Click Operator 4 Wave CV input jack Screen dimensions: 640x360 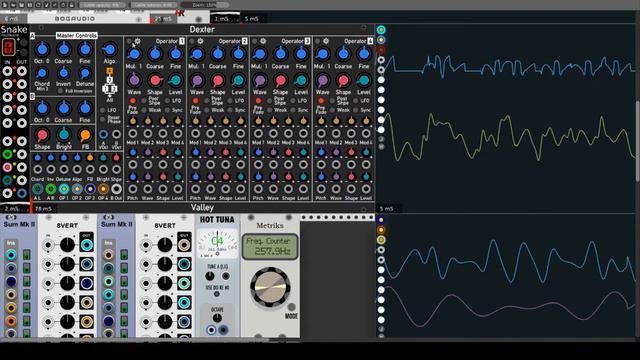[336, 189]
